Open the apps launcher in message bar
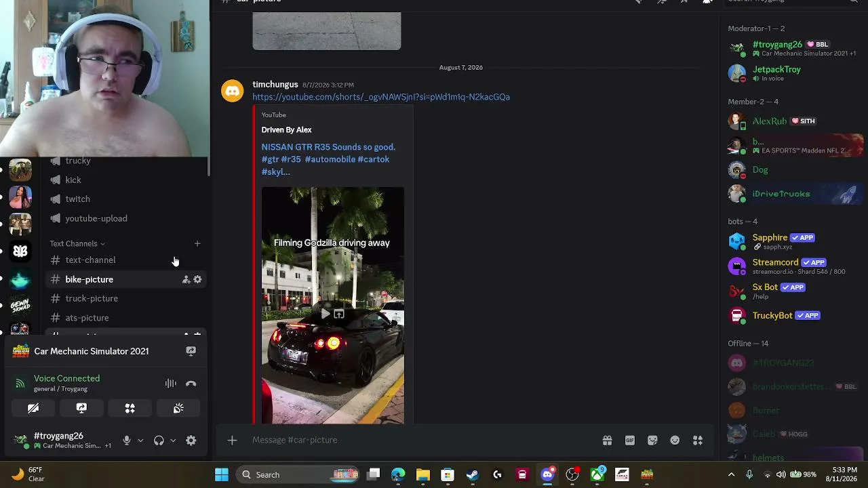This screenshot has width=868, height=488. (698, 441)
